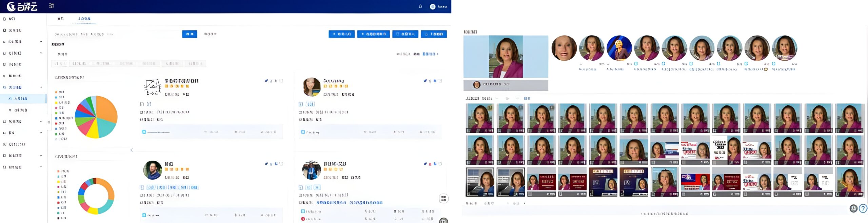Click the floating grid layout icon beside cards
Screen dimensions: 868x223
(443, 198)
